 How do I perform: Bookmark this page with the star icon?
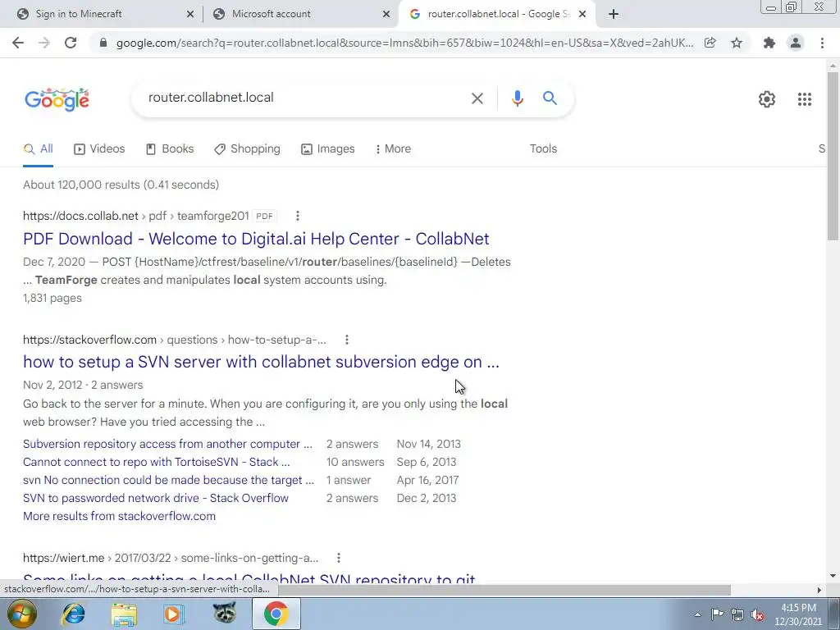tap(737, 43)
